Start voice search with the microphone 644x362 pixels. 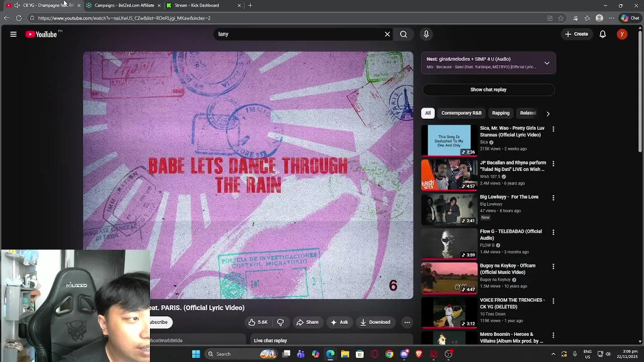click(x=426, y=34)
